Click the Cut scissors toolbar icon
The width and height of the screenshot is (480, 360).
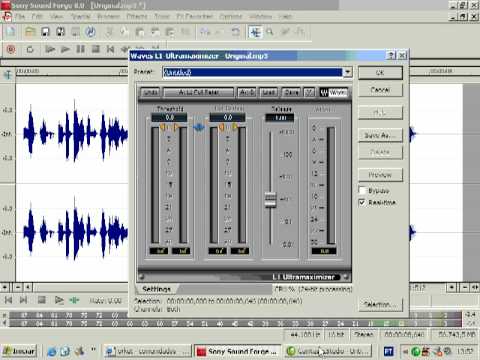109,32
